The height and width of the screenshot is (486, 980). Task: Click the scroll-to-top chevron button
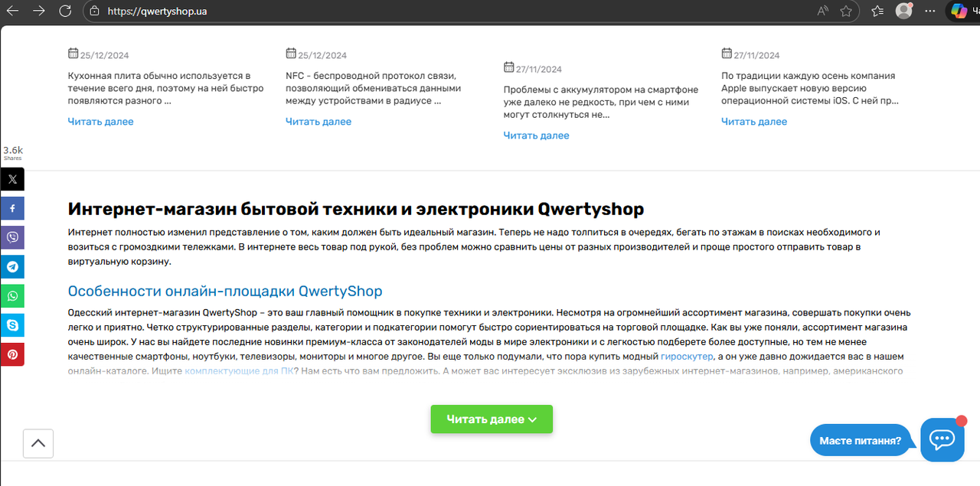pyautogui.click(x=38, y=443)
